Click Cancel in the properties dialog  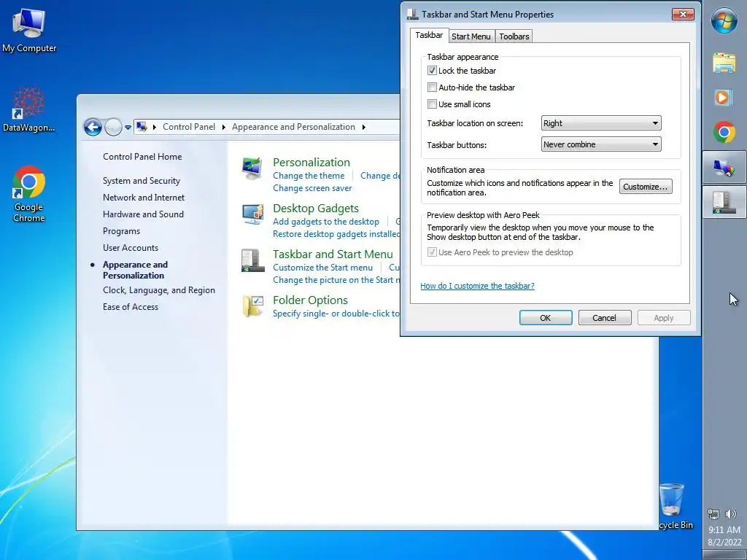coord(605,318)
